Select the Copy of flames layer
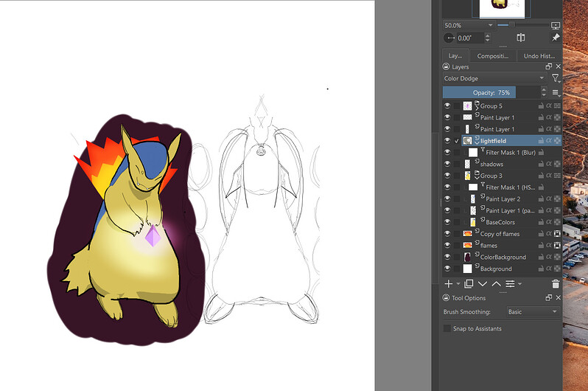Image resolution: width=588 pixels, height=391 pixels. tap(500, 234)
